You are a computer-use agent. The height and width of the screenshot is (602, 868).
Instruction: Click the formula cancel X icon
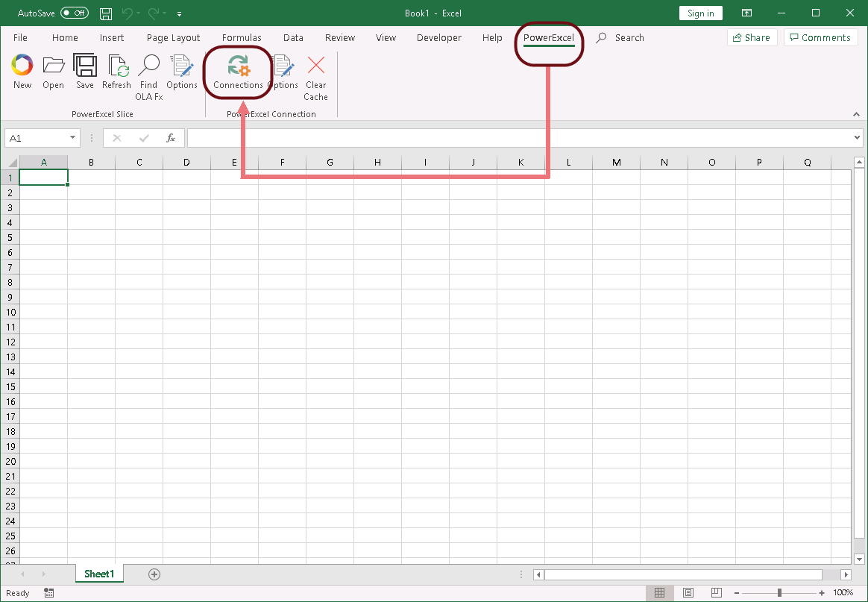[117, 138]
